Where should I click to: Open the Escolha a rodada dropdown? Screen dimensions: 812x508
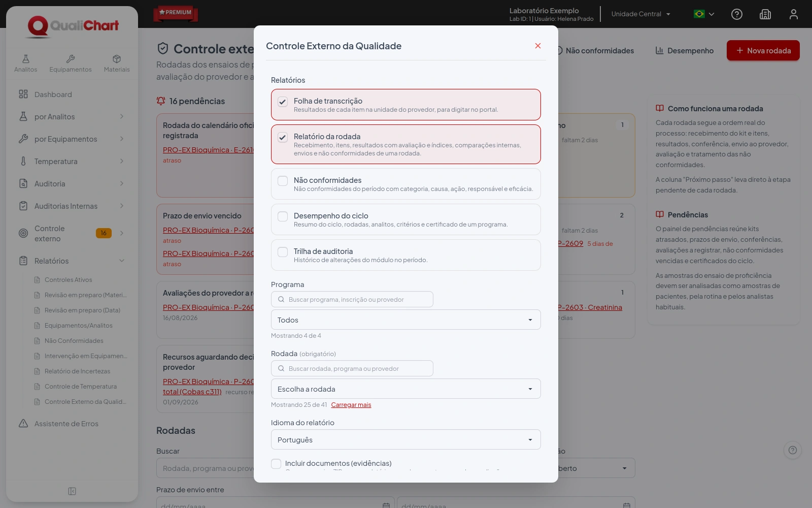(406, 389)
